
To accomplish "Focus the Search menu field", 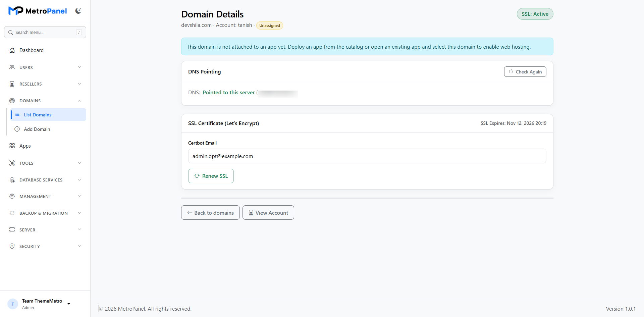I will click(45, 32).
